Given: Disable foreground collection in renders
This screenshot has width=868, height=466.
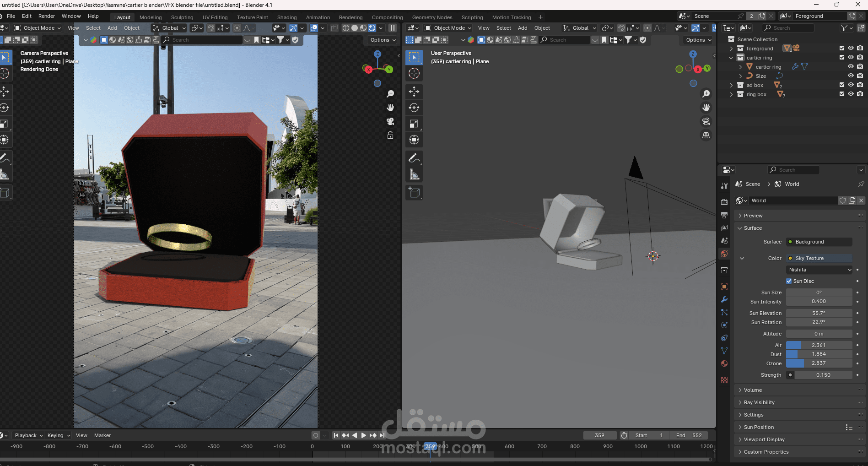Looking at the screenshot, I should [860, 48].
